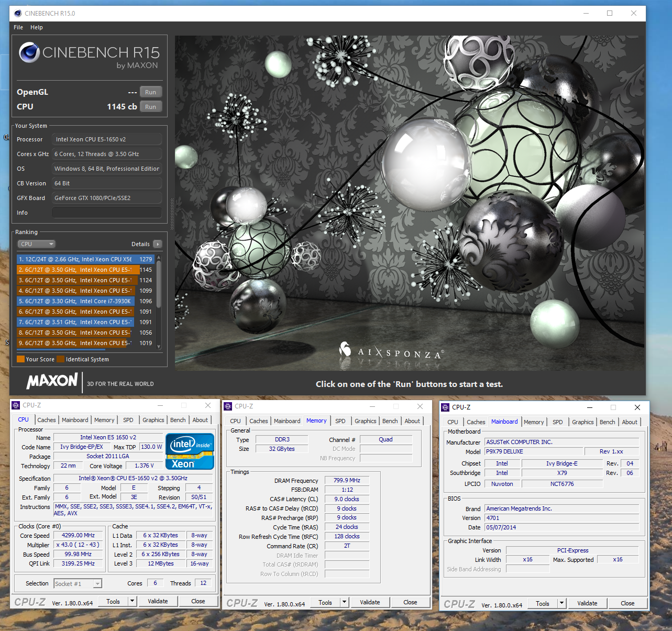Click Validate in the CPU tab window

point(158,601)
